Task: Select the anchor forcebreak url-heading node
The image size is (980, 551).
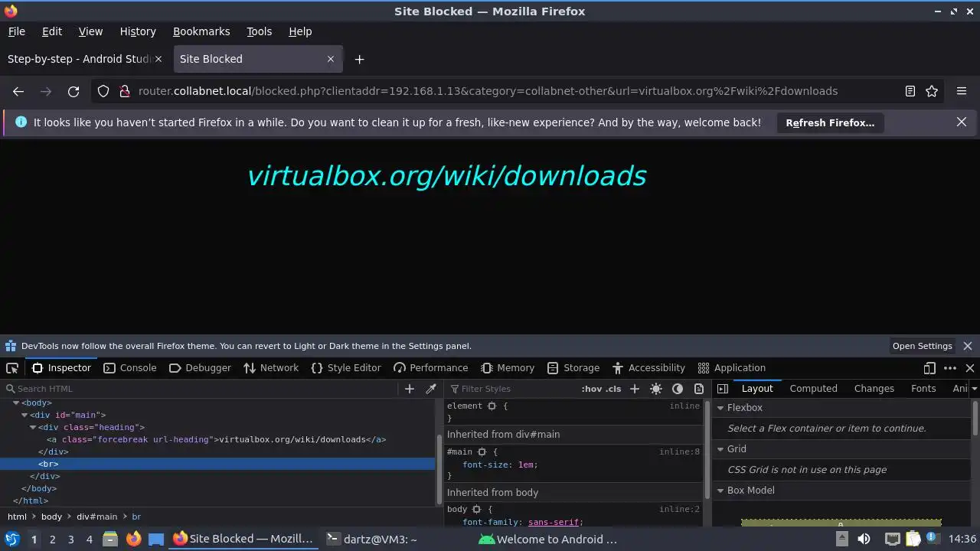Action: pyautogui.click(x=216, y=439)
